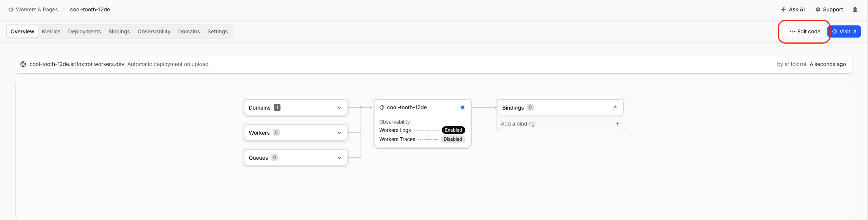Click the Workers Logs label
Viewport: 868px width, 220px height.
click(395, 130)
